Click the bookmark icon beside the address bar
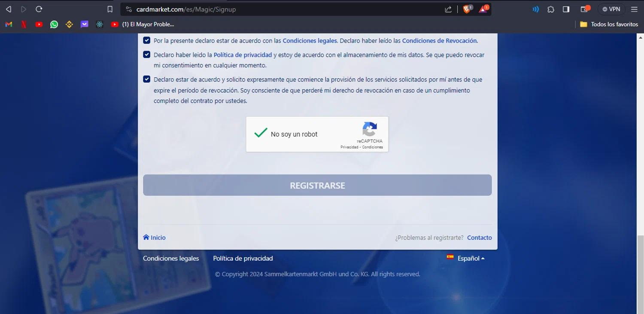644x314 pixels. [x=110, y=9]
